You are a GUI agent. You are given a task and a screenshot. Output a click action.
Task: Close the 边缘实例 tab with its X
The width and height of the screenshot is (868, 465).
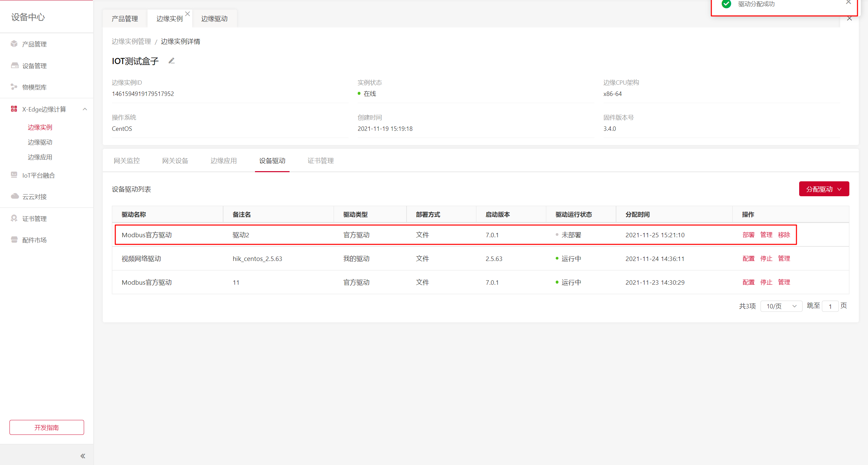pyautogui.click(x=188, y=14)
